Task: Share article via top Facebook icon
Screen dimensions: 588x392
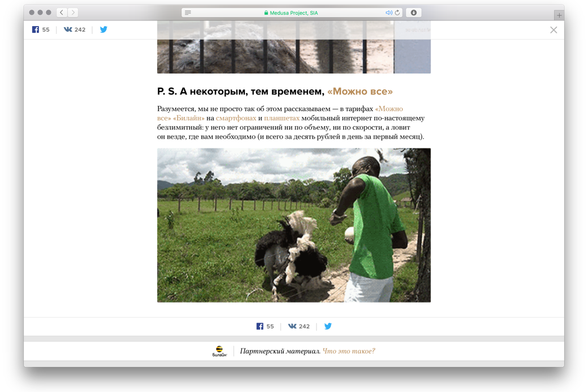Action: click(36, 29)
